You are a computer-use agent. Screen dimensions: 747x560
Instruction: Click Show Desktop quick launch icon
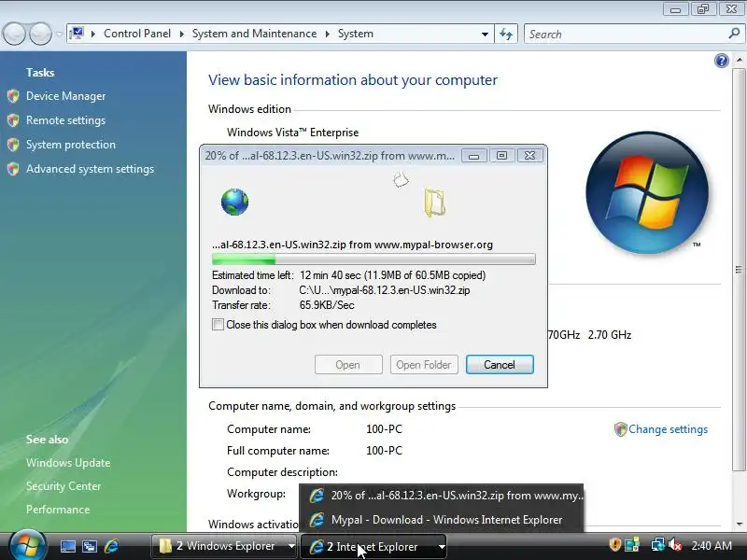click(x=67, y=546)
